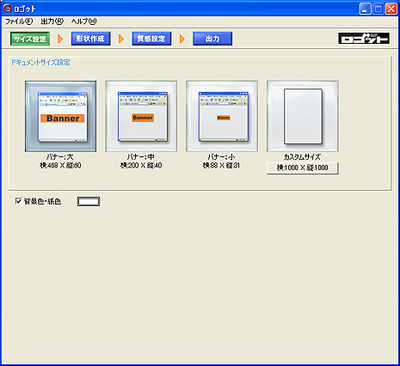Open the background color swatch
Viewport: 400px width, 366px height.
[x=88, y=201]
